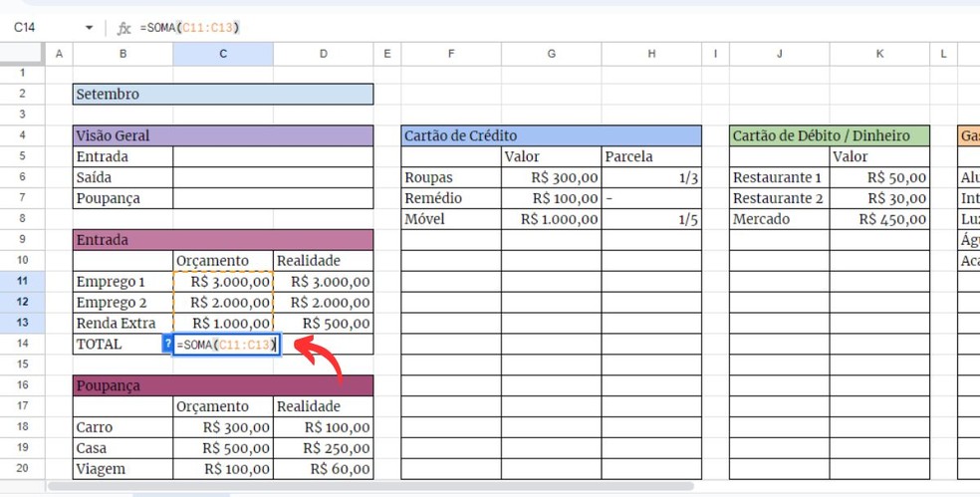The height and width of the screenshot is (497, 980).
Task: Click the formula bar text =SOMA(C11:C13)
Action: coord(189,28)
